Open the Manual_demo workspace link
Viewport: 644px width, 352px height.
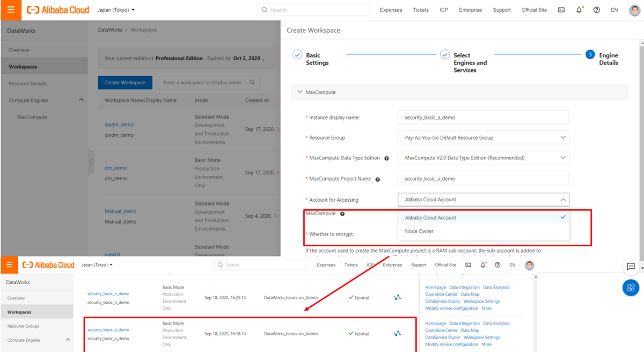(120, 211)
